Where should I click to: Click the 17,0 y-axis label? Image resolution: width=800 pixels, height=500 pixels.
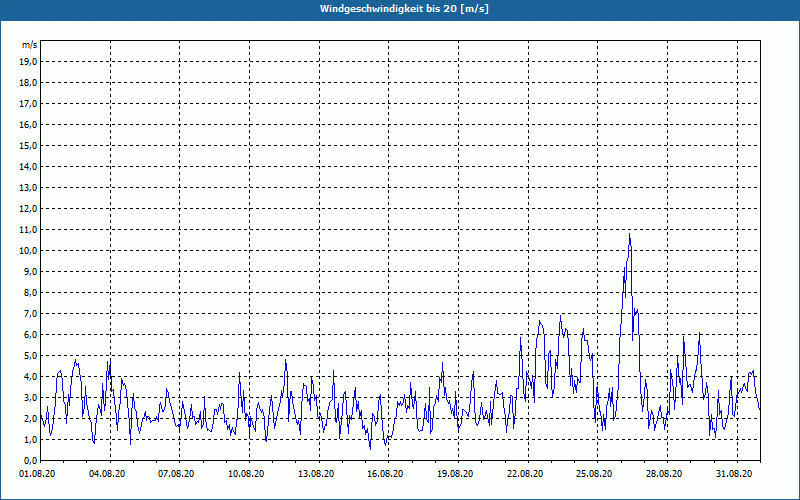[x=28, y=104]
